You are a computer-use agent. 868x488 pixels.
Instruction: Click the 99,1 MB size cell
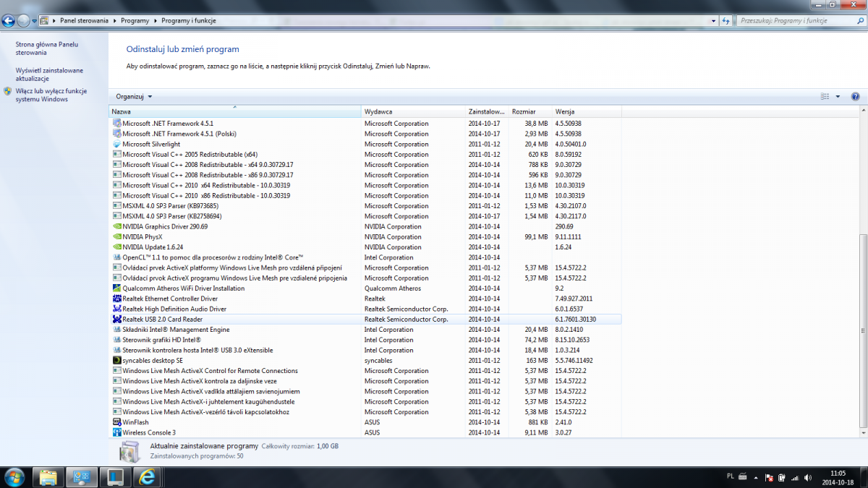click(x=536, y=236)
